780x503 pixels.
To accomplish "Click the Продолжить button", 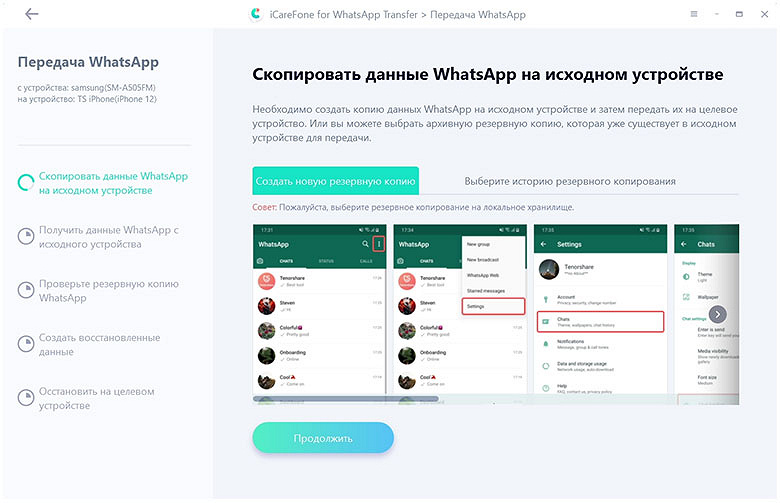I will (323, 438).
